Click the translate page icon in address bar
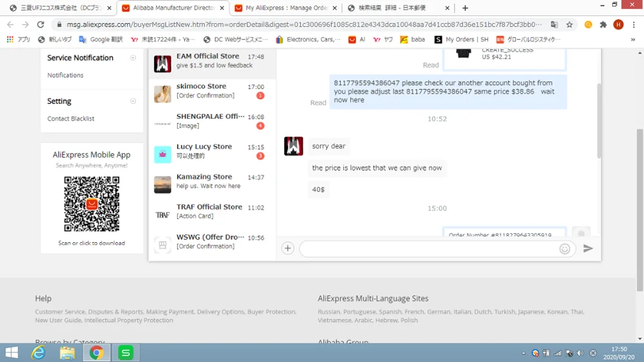 coord(554,24)
